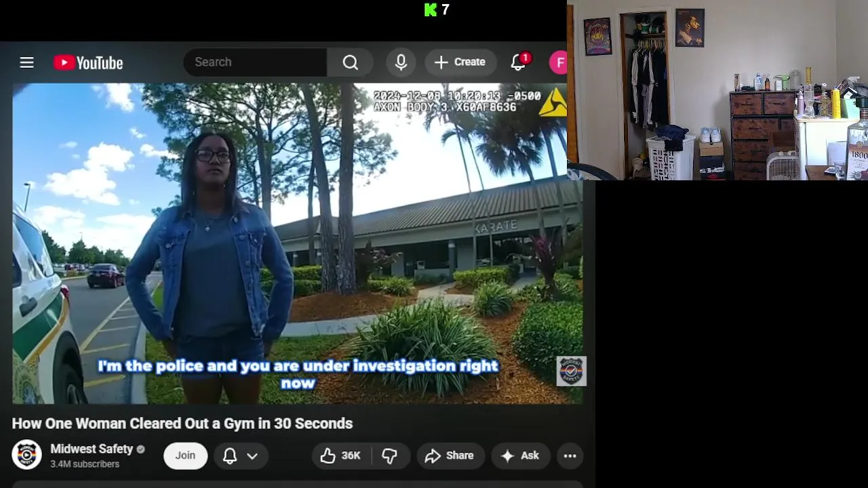
Task: Open the YouTube hamburger guide menu
Action: 26,62
